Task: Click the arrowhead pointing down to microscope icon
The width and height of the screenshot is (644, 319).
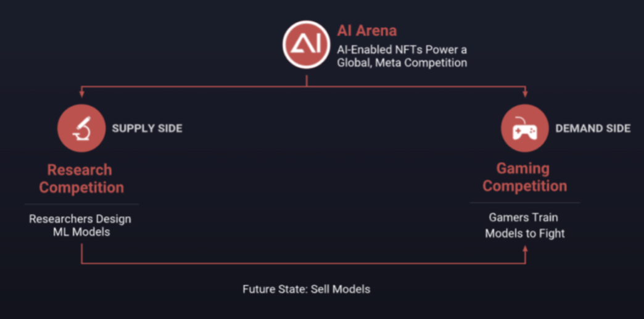Action: [x=81, y=94]
